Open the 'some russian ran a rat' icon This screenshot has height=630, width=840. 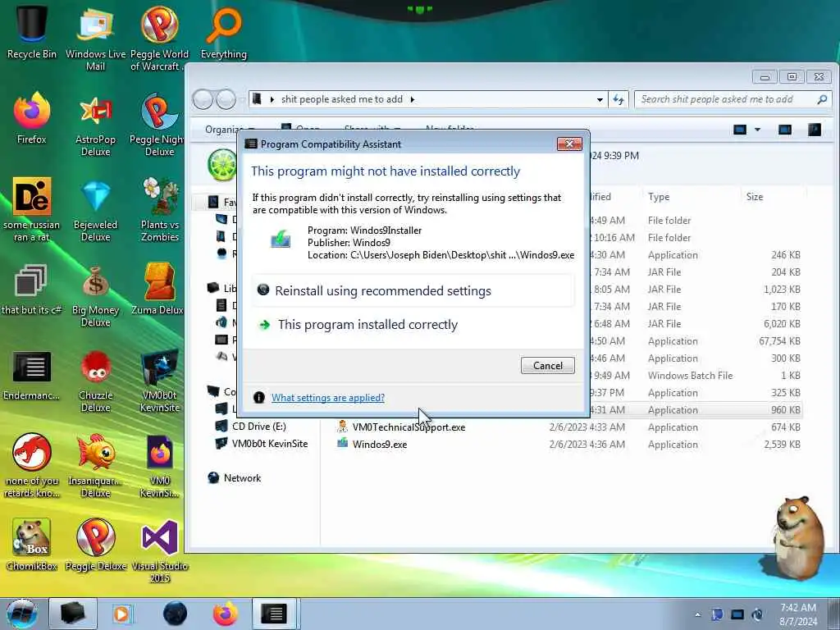32,209
